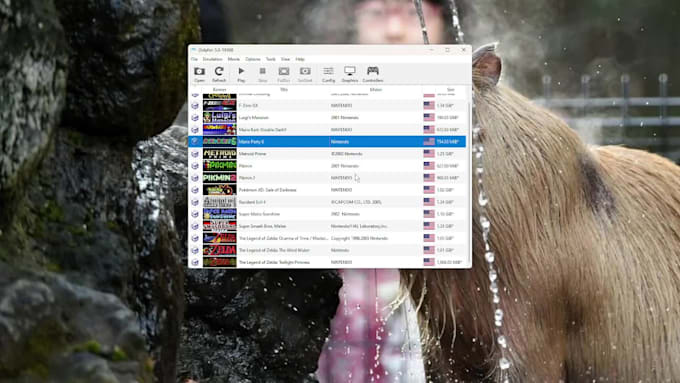The height and width of the screenshot is (383, 680).
Task: Open the Graphics settings
Action: click(350, 74)
